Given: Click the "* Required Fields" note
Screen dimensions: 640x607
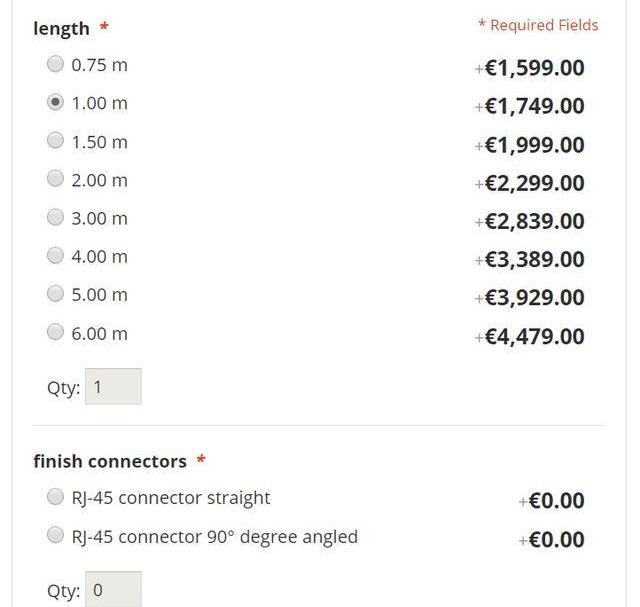Looking at the screenshot, I should (x=538, y=25).
